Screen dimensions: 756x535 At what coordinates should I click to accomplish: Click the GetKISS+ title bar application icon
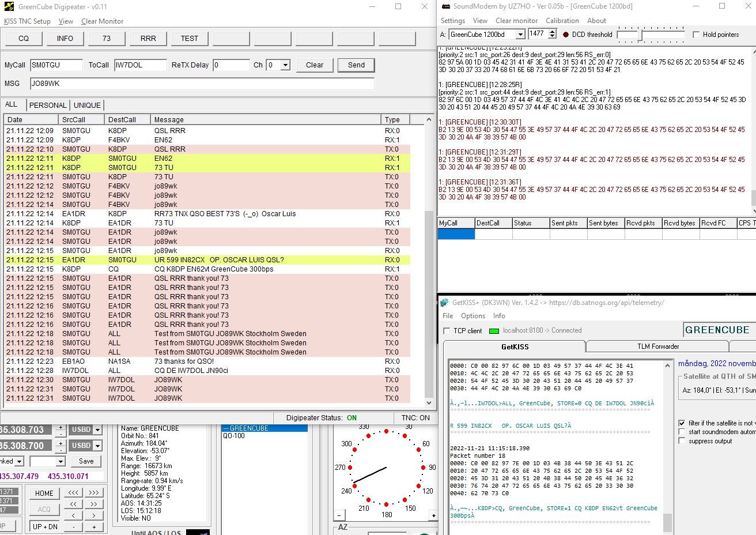pyautogui.click(x=444, y=302)
